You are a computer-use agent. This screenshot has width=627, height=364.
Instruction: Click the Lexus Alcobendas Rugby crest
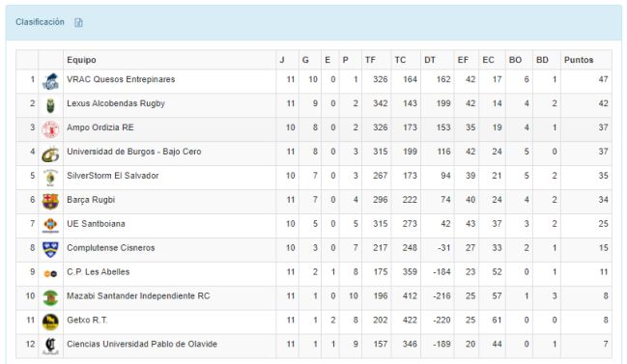pos(50,105)
